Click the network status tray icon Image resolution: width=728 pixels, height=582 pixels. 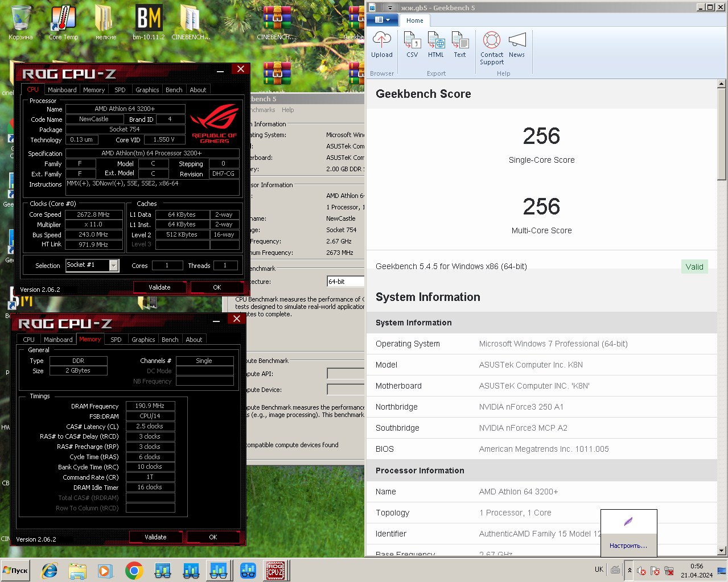669,571
